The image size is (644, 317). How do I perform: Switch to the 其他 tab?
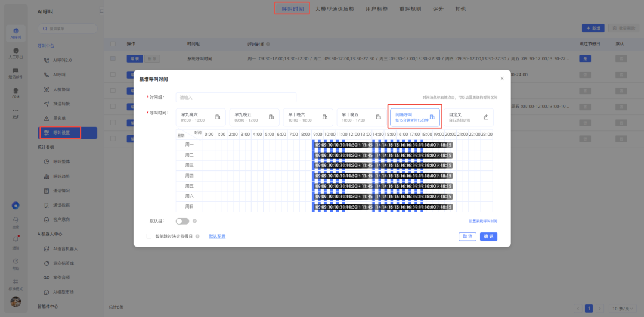coord(460,8)
